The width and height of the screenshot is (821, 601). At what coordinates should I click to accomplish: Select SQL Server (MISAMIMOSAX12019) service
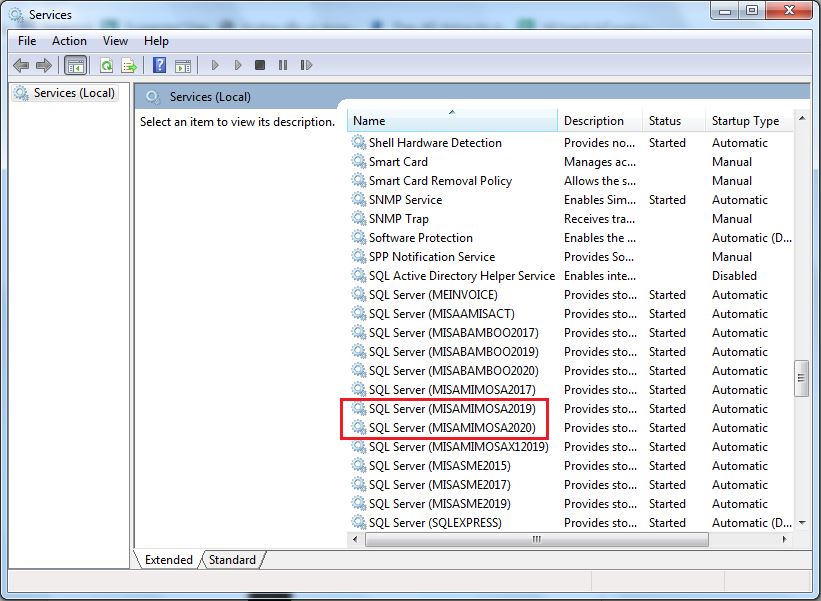click(571, 447)
